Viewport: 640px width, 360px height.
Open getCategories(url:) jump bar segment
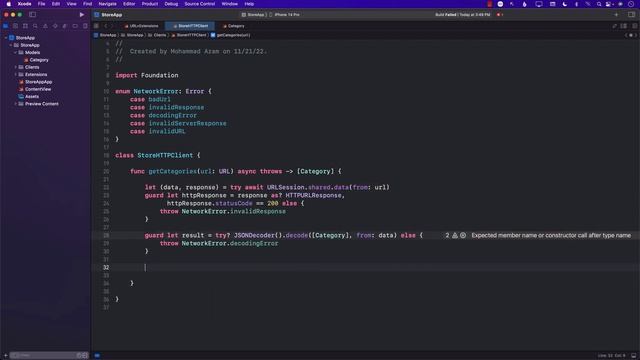click(x=231, y=35)
